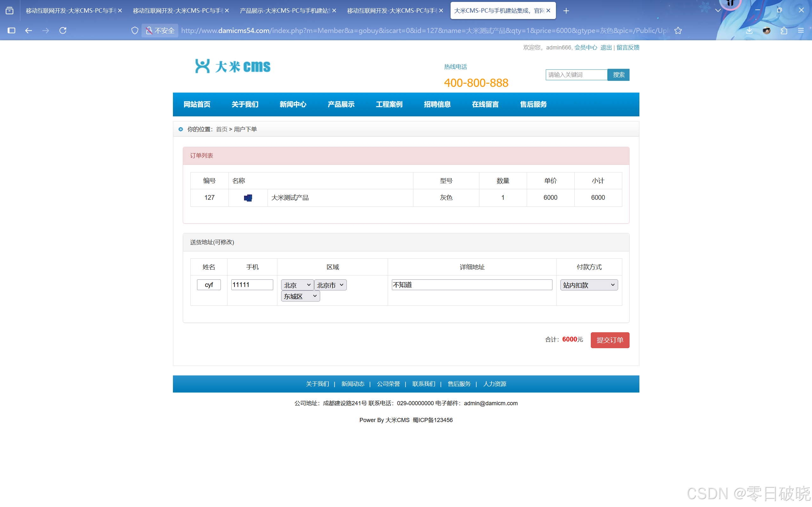Image resolution: width=812 pixels, height=507 pixels.
Task: Open new tab with plus icon
Action: 566,11
